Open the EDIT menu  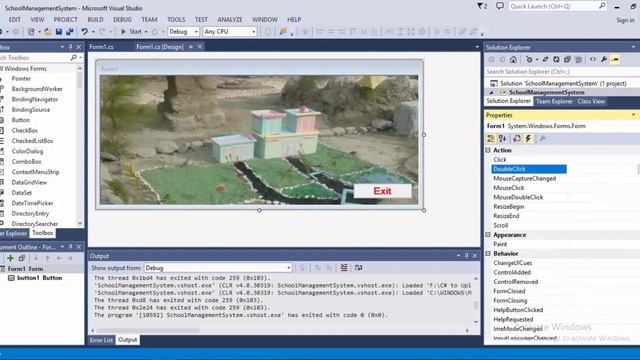coord(15,20)
